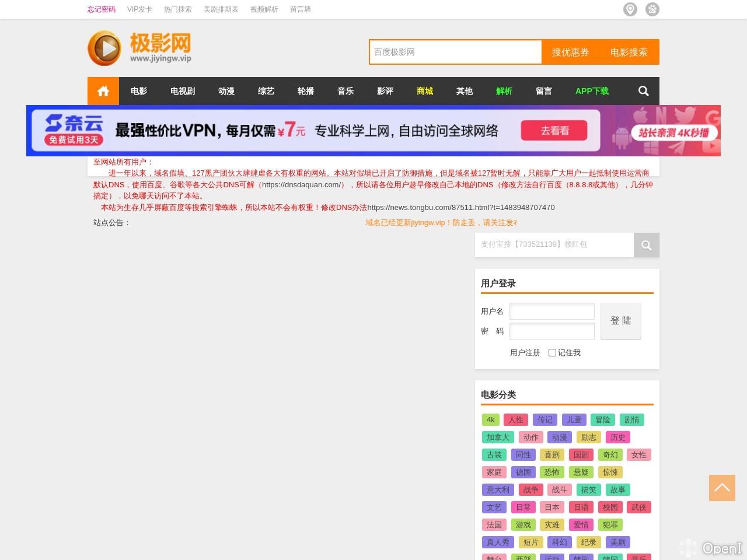Select 热门搜索 in the top menu
This screenshot has width=747, height=560.
coord(177,9)
